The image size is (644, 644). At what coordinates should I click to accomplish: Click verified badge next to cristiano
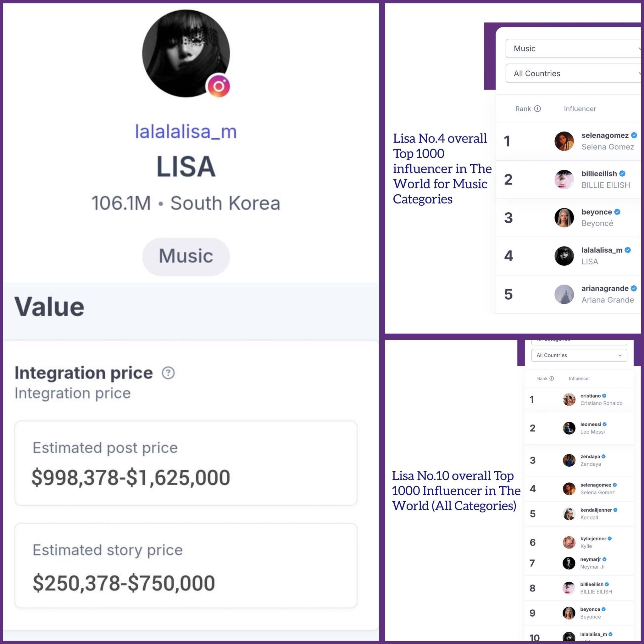[604, 396]
